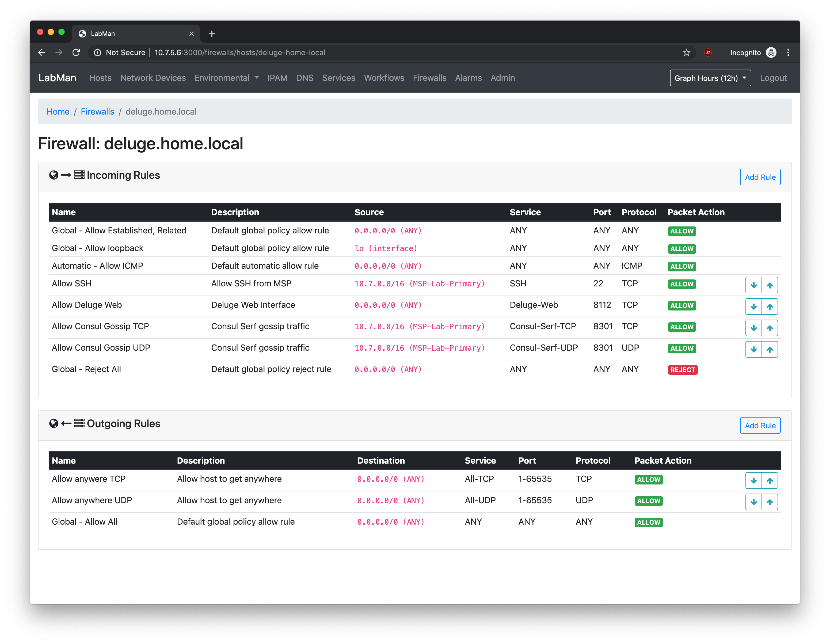Open Environmental nav dropdown
Viewport: 830px width, 644px height.
point(226,78)
